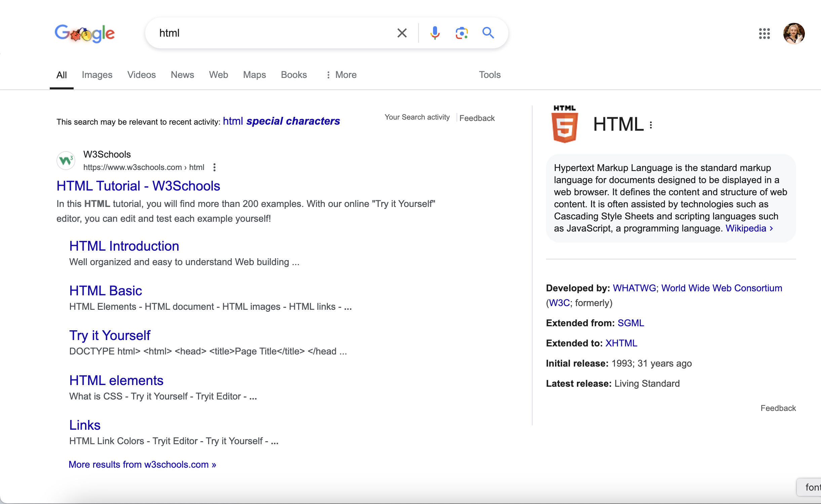Screen dimensions: 821x504
Task: Open the Wikipedia link in panel
Action: (749, 228)
